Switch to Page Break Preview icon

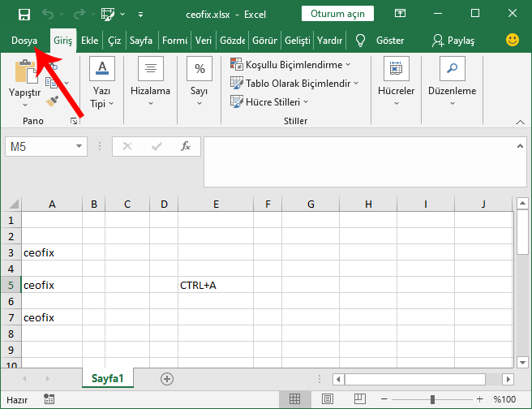(x=359, y=399)
